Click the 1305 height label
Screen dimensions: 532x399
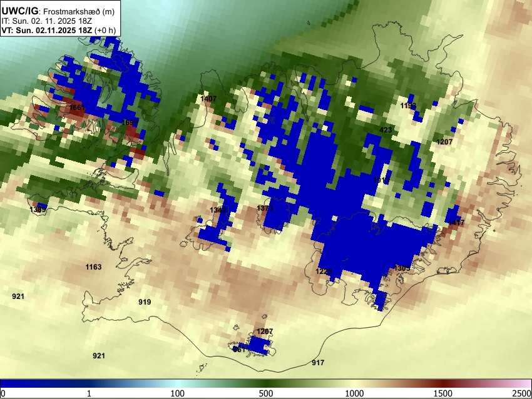tap(402, 268)
